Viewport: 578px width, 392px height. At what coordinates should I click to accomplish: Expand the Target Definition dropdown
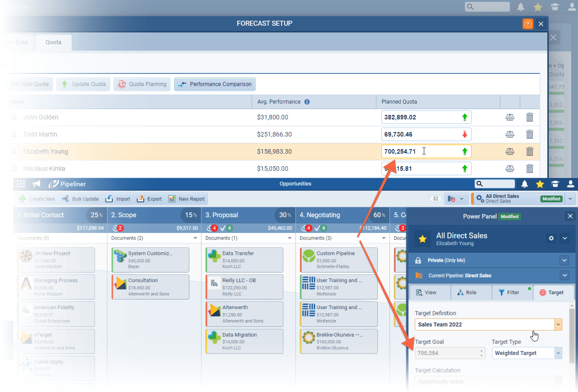(558, 324)
